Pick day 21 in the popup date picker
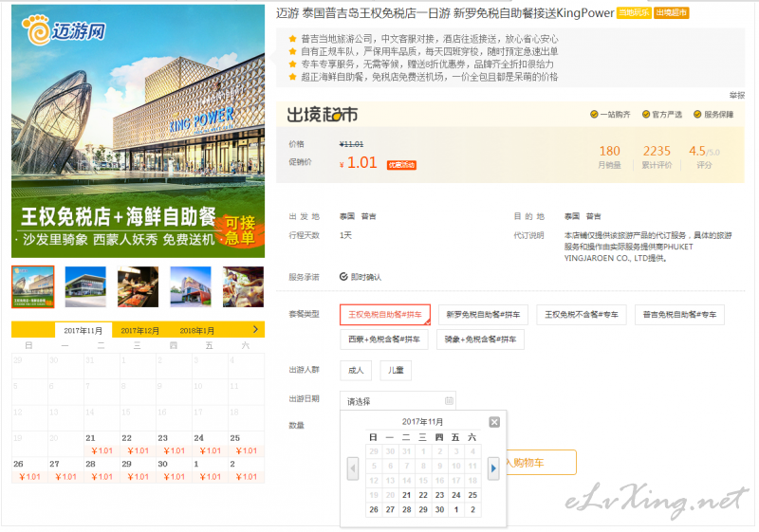The width and height of the screenshot is (759, 532). click(407, 495)
